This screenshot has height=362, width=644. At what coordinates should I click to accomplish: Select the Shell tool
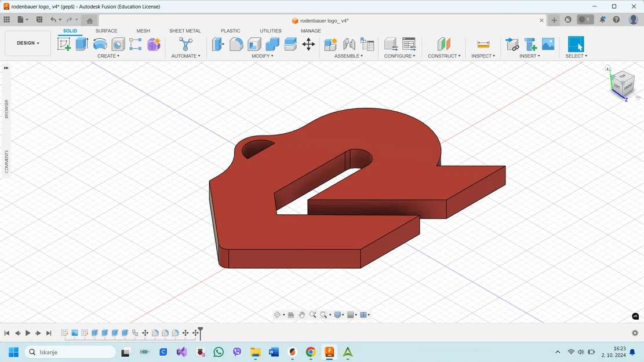(x=254, y=44)
